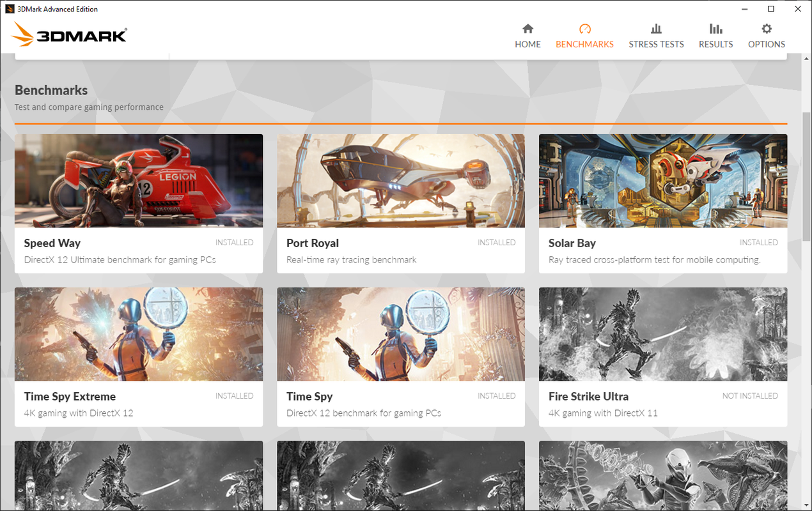Image resolution: width=812 pixels, height=511 pixels.
Task: Click the scrollbar up arrow
Action: tap(807, 60)
